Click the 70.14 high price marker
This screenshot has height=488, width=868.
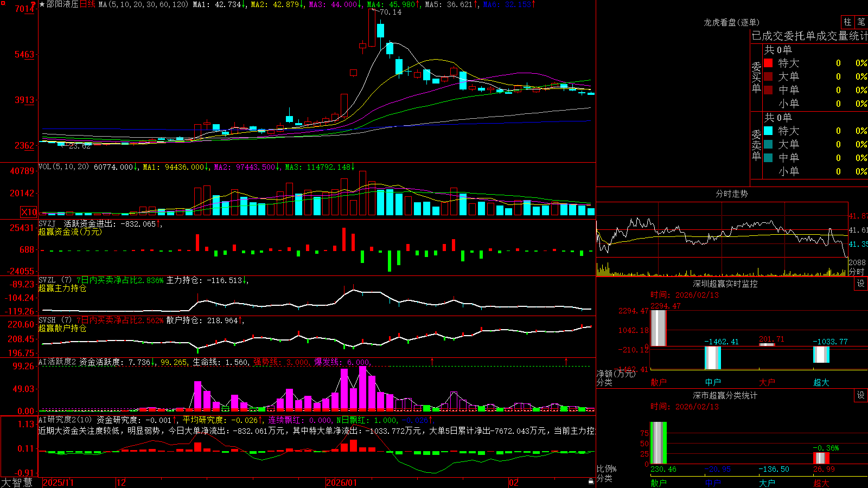[391, 12]
